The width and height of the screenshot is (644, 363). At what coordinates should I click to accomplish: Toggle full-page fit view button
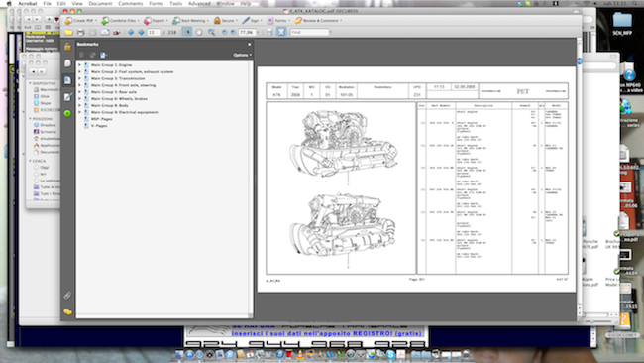point(281,32)
